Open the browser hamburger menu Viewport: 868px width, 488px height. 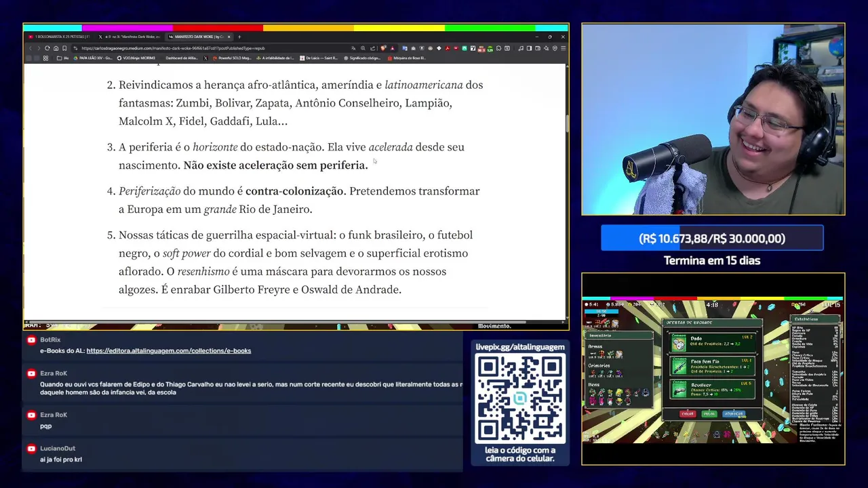coord(564,48)
